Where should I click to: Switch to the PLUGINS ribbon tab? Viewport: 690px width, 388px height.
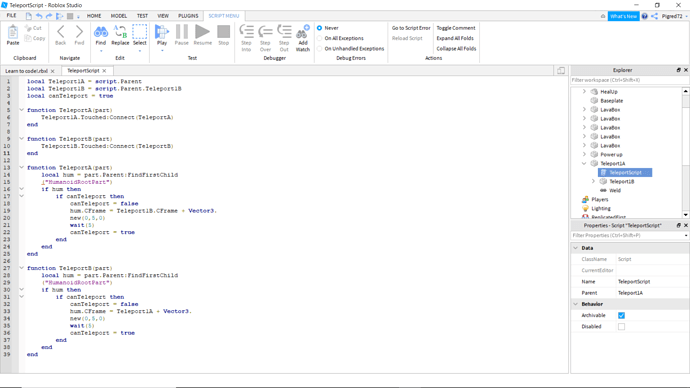[x=188, y=16]
